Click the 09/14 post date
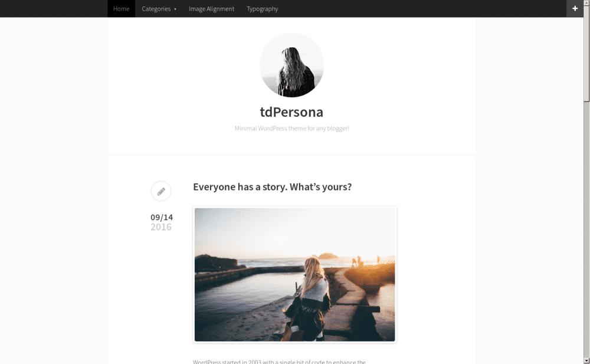This screenshot has height=364, width=590. (x=162, y=217)
